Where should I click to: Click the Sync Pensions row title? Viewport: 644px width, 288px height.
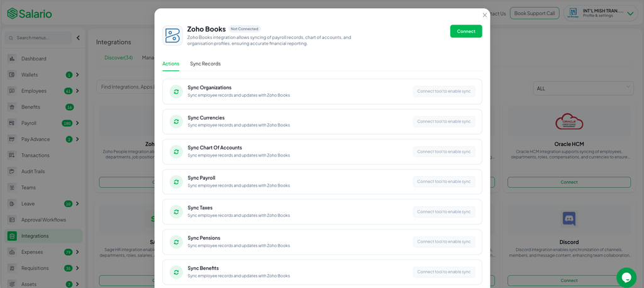tap(204, 238)
